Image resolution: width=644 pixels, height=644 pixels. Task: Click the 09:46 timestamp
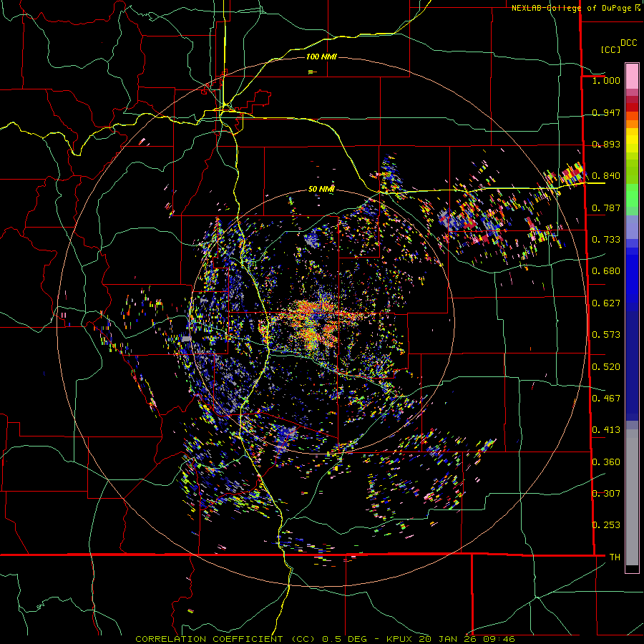pos(498,639)
